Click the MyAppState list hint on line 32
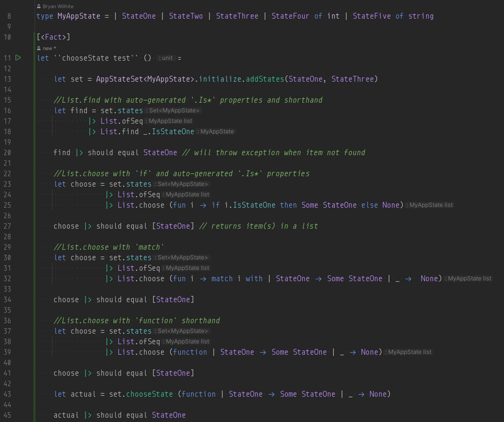Screen dimensions: 504x422 468,278
